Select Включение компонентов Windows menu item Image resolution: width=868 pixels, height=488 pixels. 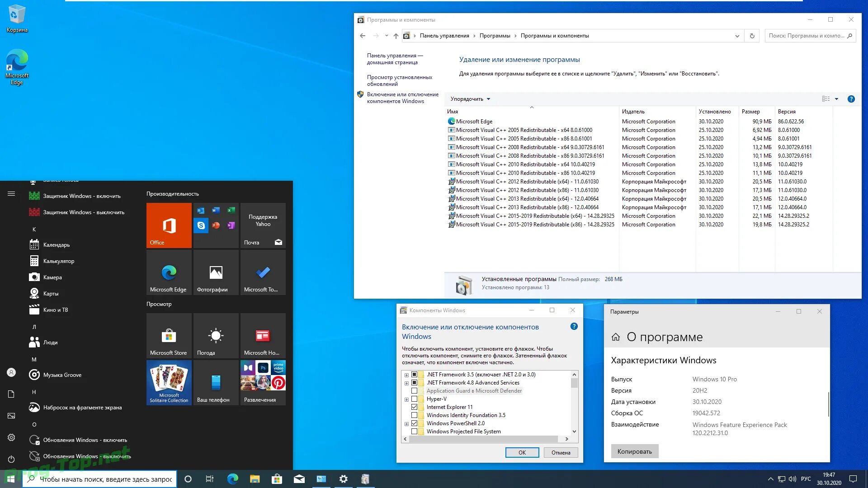coord(402,97)
